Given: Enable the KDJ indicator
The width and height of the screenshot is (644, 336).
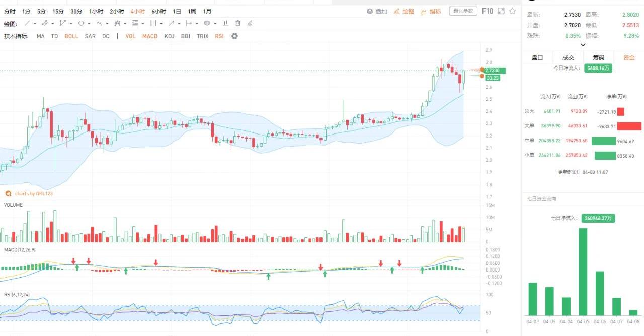Looking at the screenshot, I should pyautogui.click(x=170, y=36).
